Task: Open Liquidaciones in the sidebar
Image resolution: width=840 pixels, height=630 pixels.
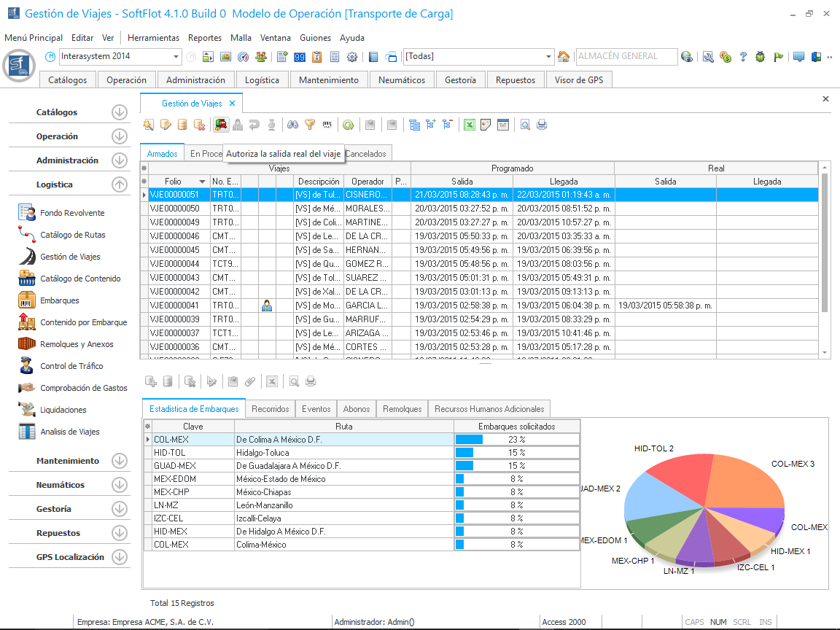Action: [x=63, y=410]
